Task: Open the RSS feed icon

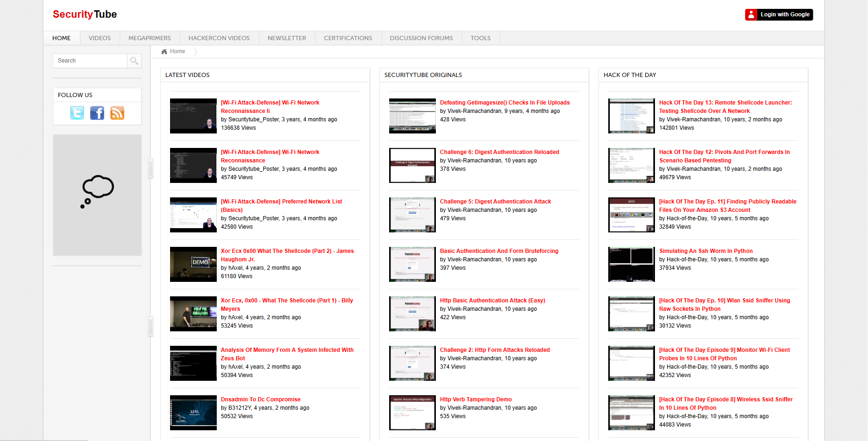Action: tap(117, 113)
